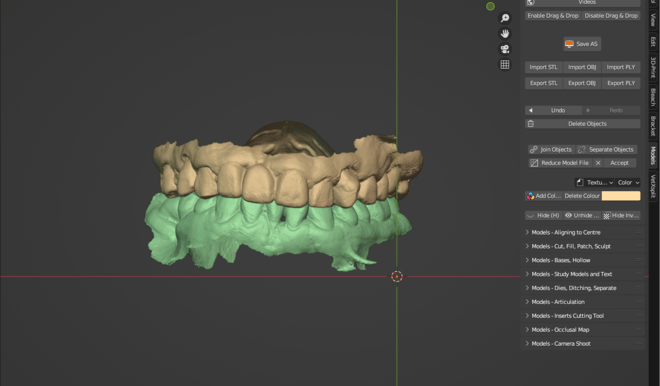Click the Separate Objects broken-link icon
660x386 pixels.
(x=582, y=149)
